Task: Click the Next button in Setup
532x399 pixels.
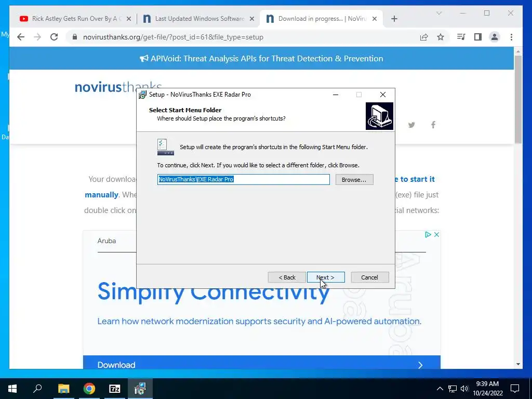Action: (x=326, y=277)
